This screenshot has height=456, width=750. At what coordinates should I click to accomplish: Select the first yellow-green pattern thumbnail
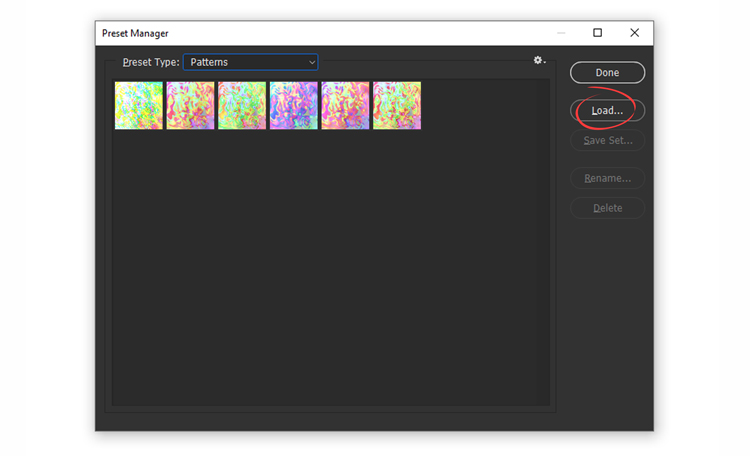pos(139,105)
